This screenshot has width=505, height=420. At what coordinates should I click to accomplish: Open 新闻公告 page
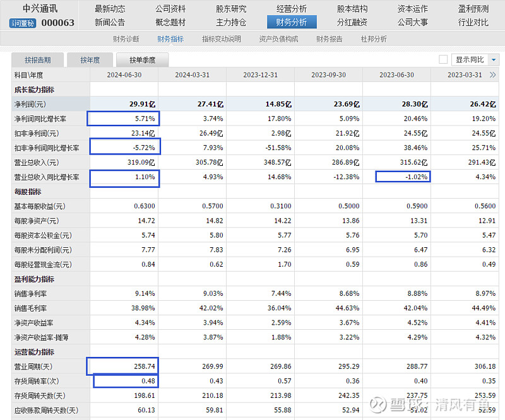110,22
